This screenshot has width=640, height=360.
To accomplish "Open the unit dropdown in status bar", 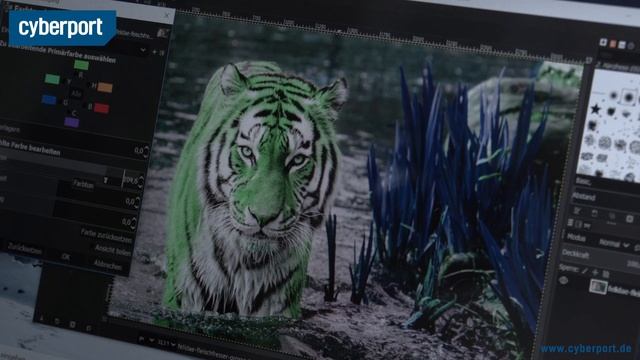I will [146, 340].
